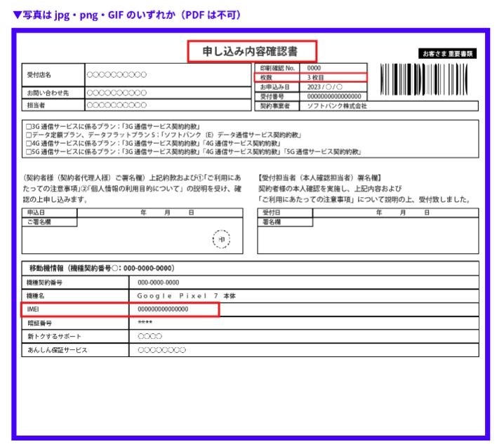Click the 【受付担当者（本人確認担当者）署名欄】 heading
The height and width of the screenshot is (444, 504).
(x=320, y=177)
